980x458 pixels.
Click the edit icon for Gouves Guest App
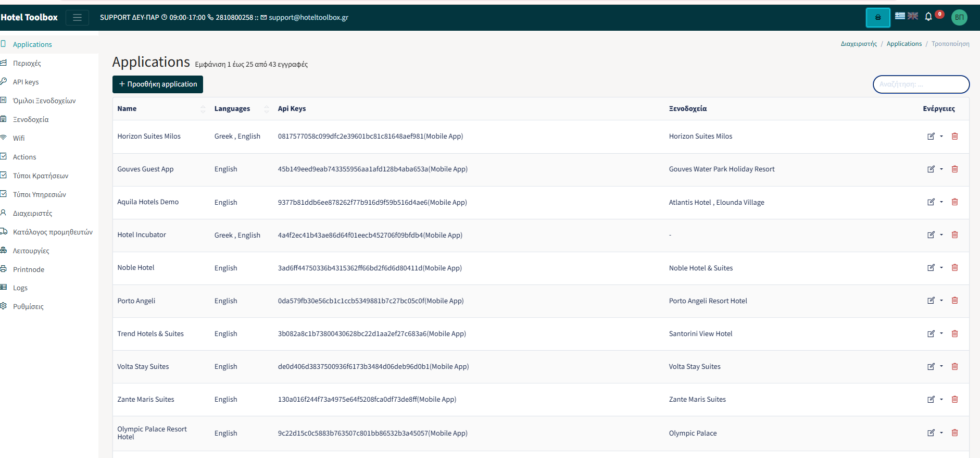(931, 169)
